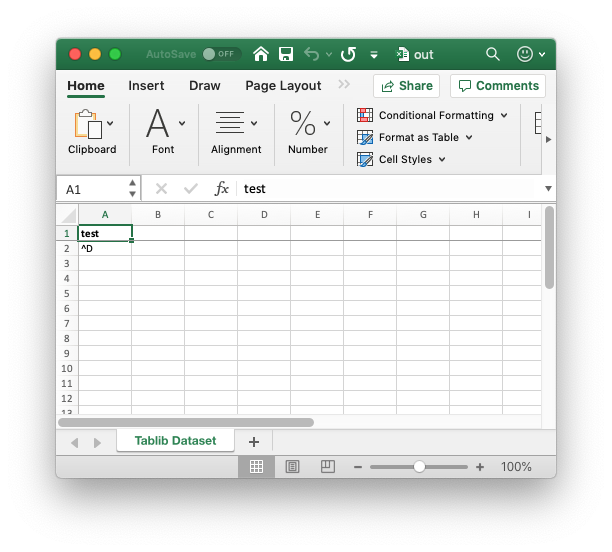Select row 1 header

point(67,233)
